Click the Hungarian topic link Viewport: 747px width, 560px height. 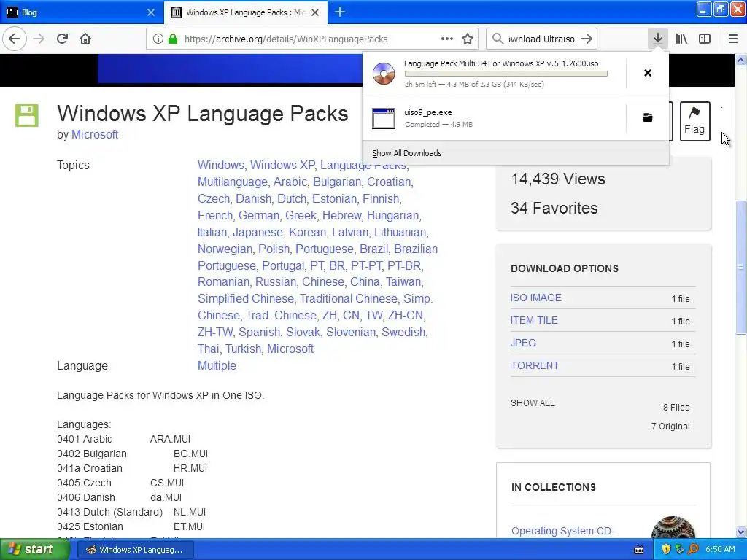point(393,215)
